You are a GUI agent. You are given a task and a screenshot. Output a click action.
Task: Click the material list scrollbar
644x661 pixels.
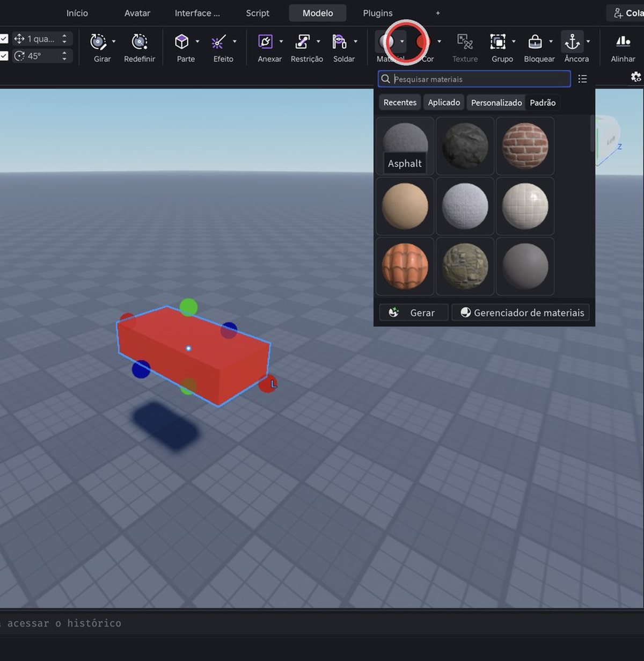coord(592,134)
